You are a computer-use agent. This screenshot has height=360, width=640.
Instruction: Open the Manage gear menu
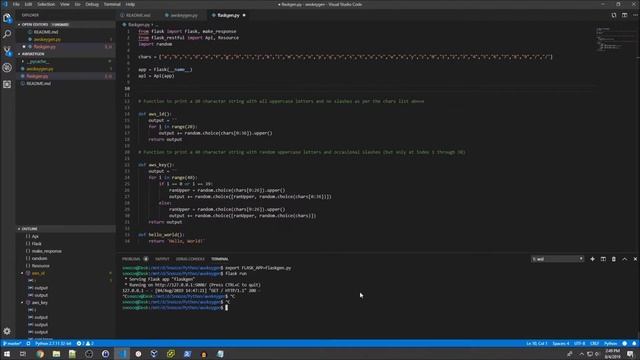(x=7, y=331)
